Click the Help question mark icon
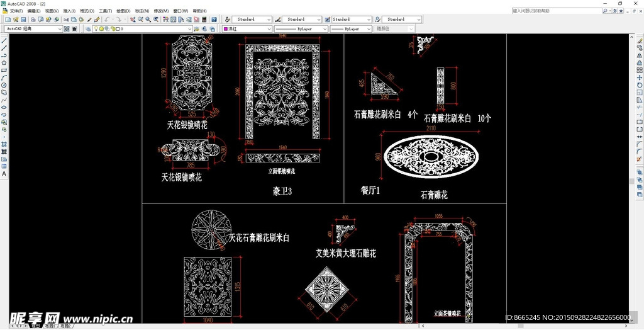The width and height of the screenshot is (644, 330). pyautogui.click(x=214, y=20)
